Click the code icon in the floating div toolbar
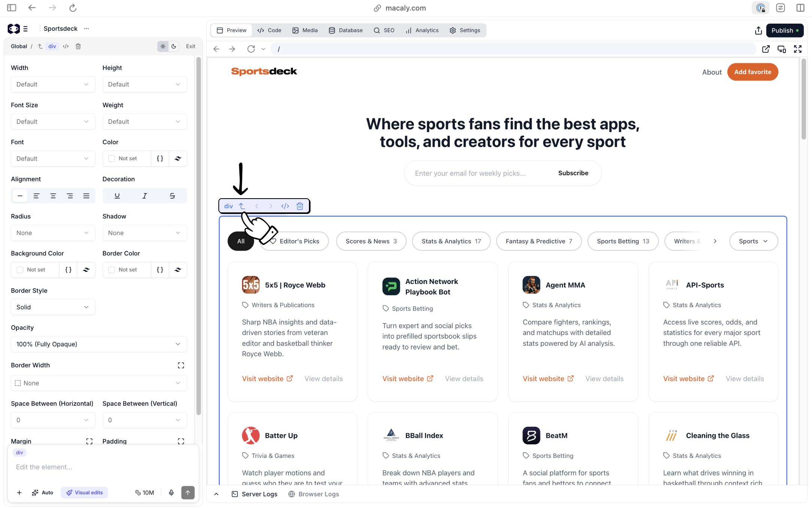This screenshot has width=812, height=508. 285,206
